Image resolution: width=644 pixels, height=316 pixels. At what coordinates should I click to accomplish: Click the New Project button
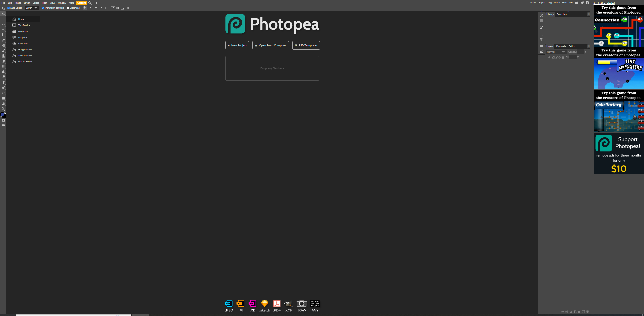coord(237,45)
